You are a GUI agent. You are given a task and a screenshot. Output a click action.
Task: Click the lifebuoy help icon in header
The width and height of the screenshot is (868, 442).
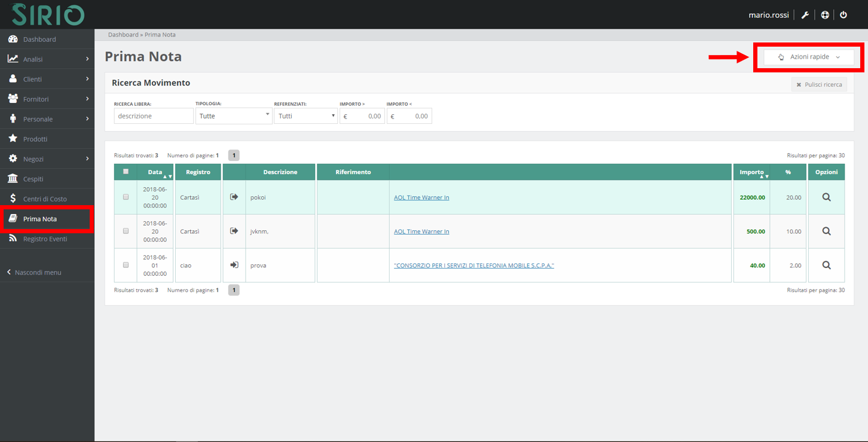click(x=825, y=15)
